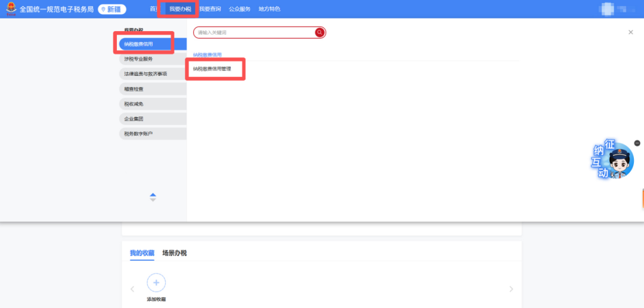Select the 法律追责与救济事项 category
Image resolution: width=644 pixels, height=308 pixels.
coord(153,74)
